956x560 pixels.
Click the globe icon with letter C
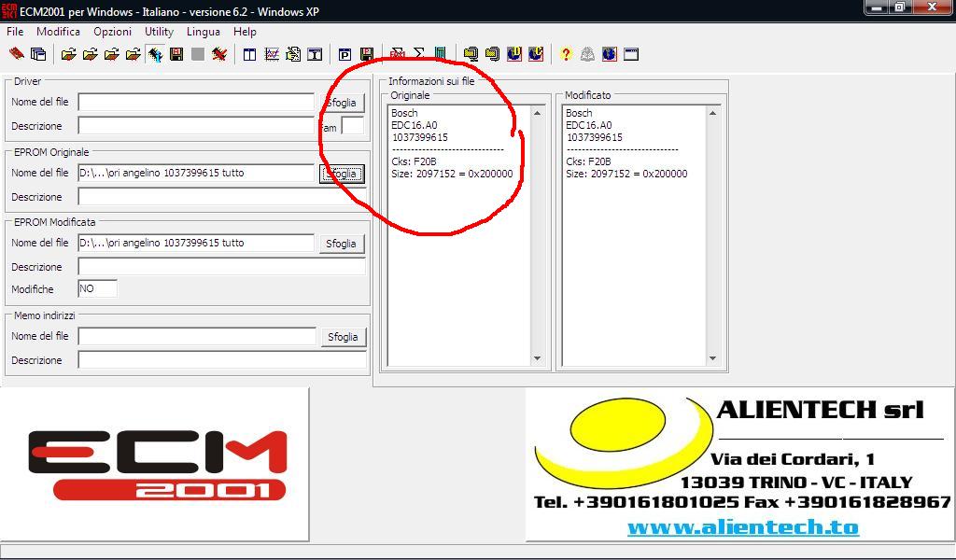(536, 54)
